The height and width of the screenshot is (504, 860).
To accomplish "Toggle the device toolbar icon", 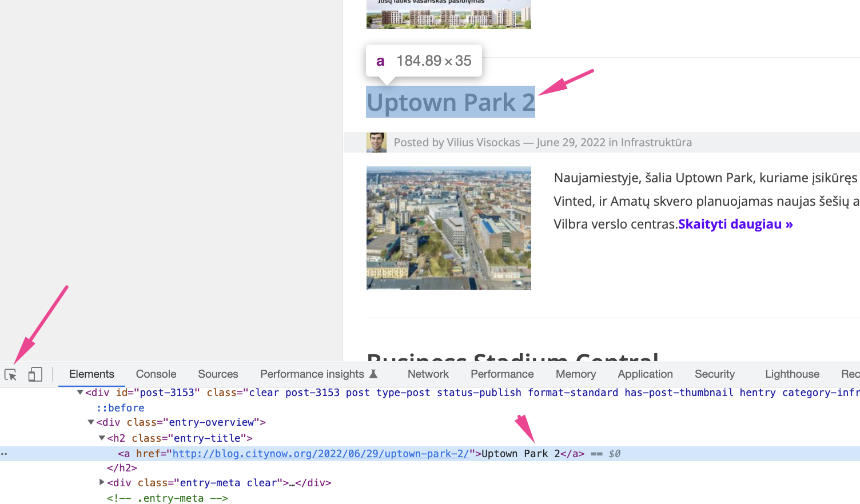I will tap(35, 375).
